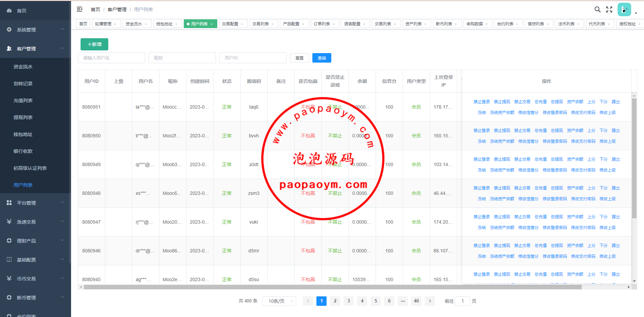
Task: Click 禁止登录 for user 8080951
Action: pyautogui.click(x=482, y=102)
